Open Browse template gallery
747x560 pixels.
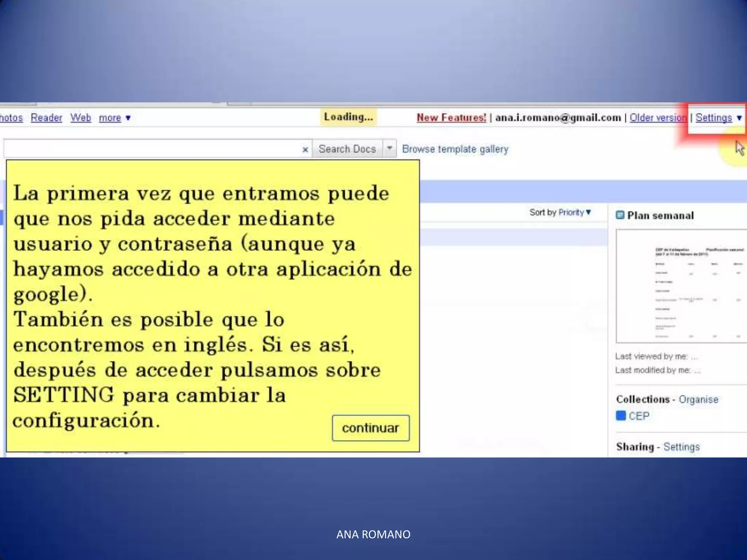coord(455,149)
